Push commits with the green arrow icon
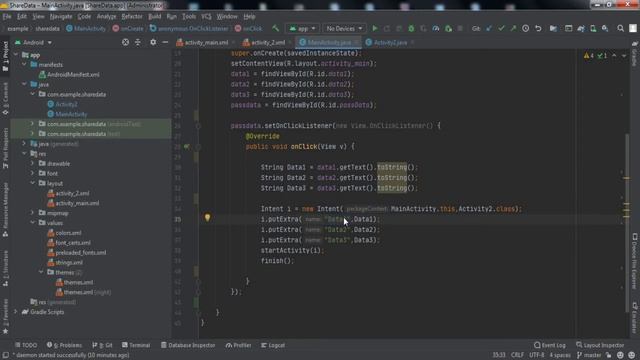Image resolution: width=640 pixels, height=360 pixels. [513, 29]
